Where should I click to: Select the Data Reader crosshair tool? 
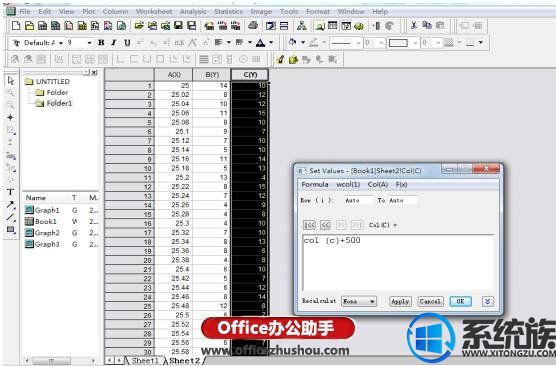10,117
